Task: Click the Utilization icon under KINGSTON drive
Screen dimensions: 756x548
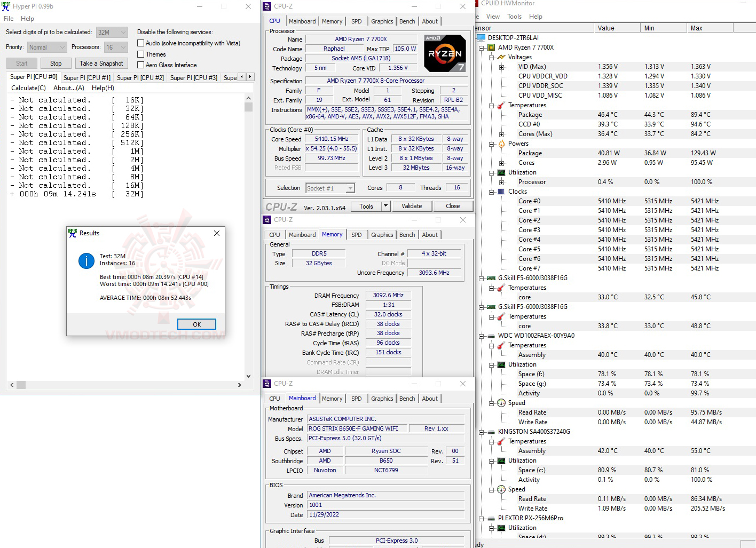Action: [501, 460]
